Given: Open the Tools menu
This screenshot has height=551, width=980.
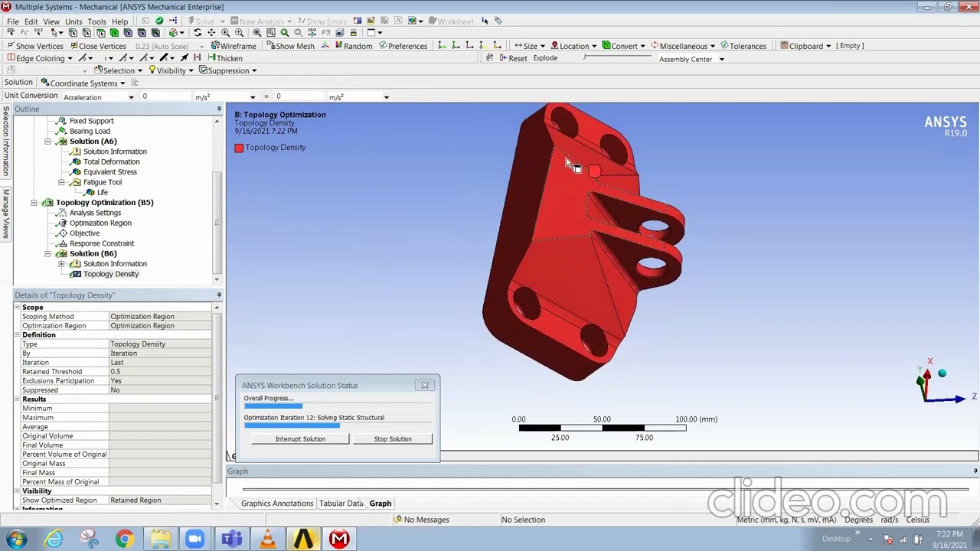Looking at the screenshot, I should (96, 21).
